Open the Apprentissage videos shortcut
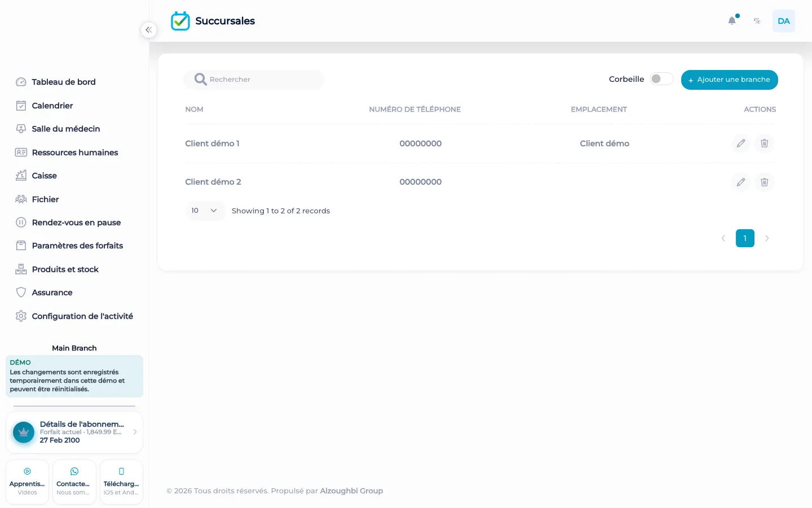 pyautogui.click(x=27, y=482)
